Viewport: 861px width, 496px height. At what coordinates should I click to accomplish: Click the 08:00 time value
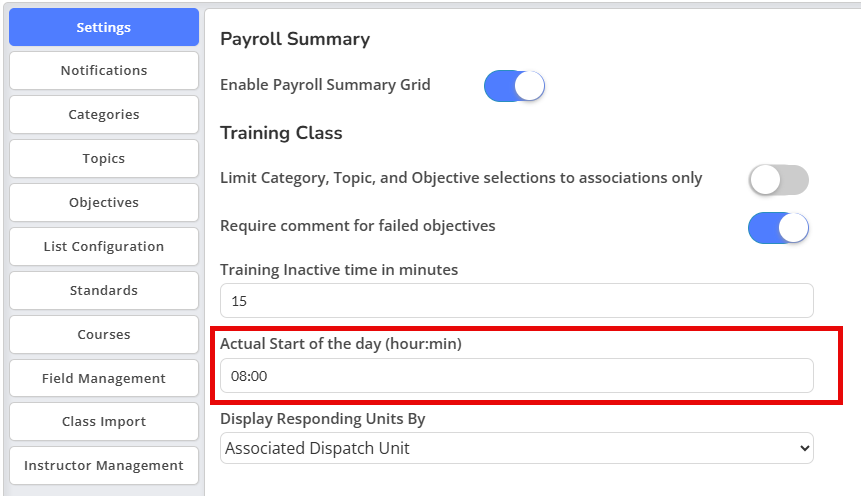[x=249, y=376]
